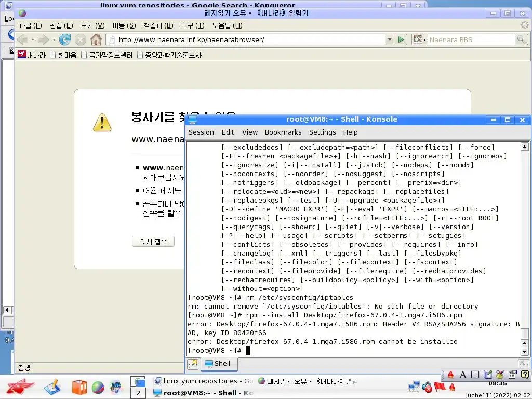
Task: Open the 도구 (T) menu
Action: [x=192, y=25]
